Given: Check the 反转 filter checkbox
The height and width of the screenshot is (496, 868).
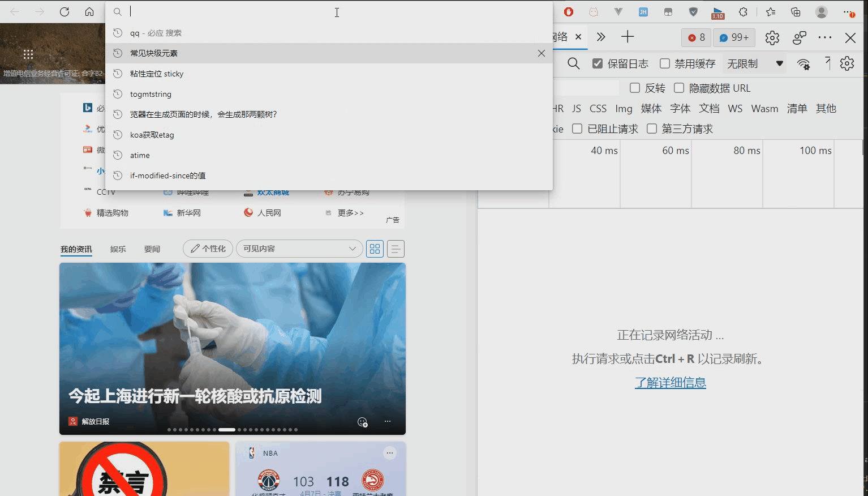Looking at the screenshot, I should click(635, 88).
